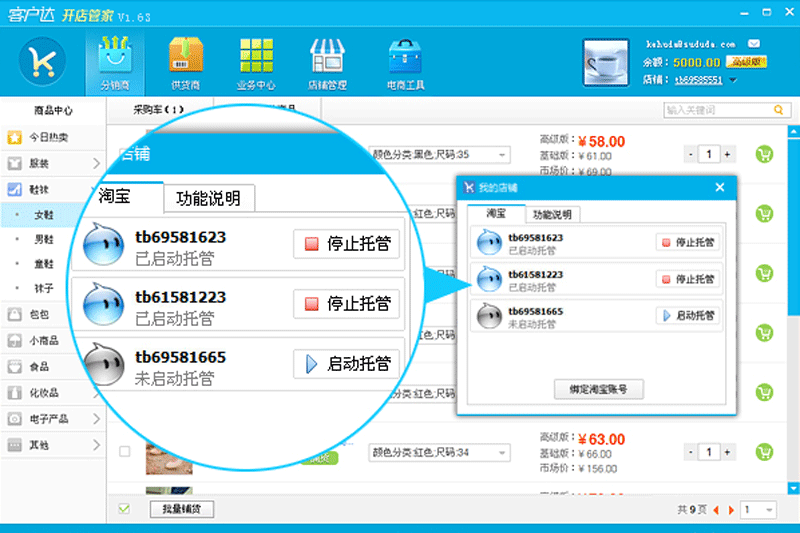800x533 pixels.
Task: Open the 业务中心 grid icon
Action: (x=256, y=55)
